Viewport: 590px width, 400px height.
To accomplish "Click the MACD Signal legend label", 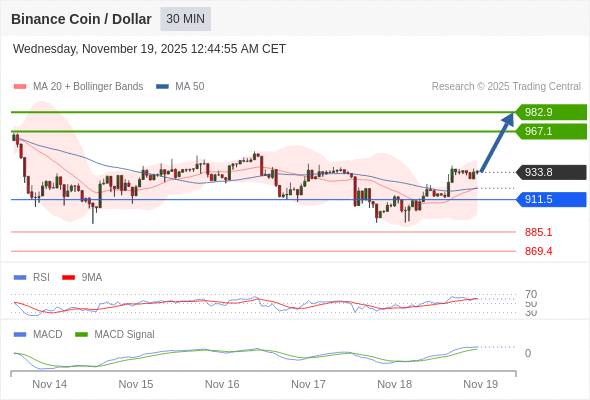I will point(124,335).
